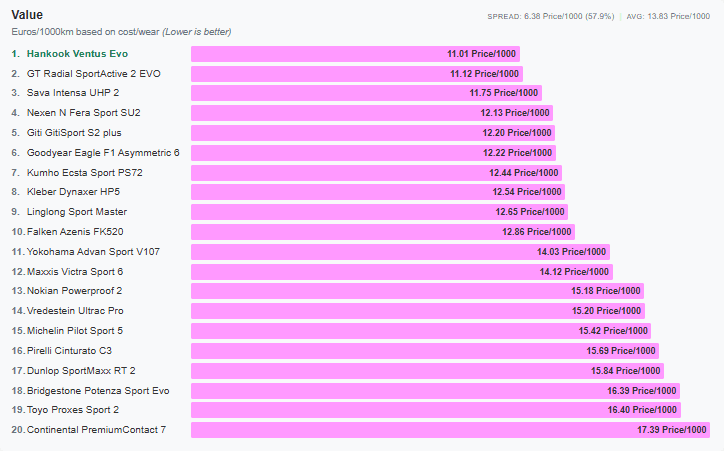Select the Bridgestone Potenza Sport Evo bar
The height and width of the screenshot is (451, 724).
[435, 391]
